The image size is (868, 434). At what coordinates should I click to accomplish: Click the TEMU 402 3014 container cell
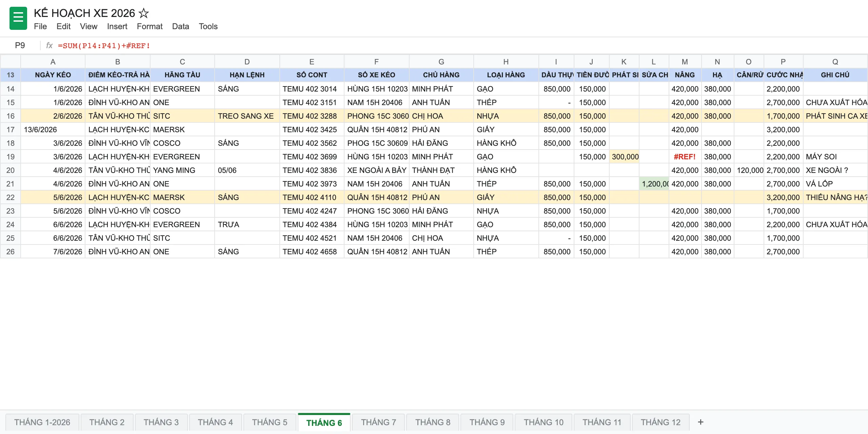pos(312,89)
